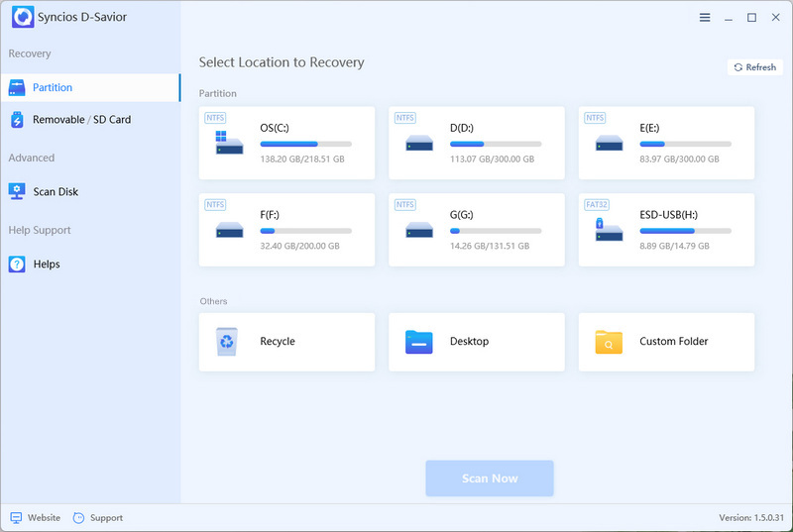Select the OS(C:) Windows drive icon
This screenshot has width=793, height=532.
(229, 143)
